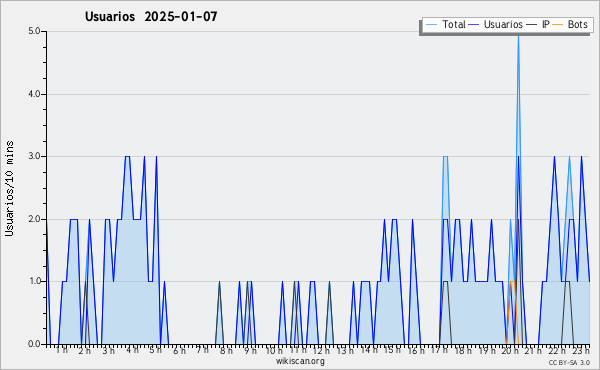600x370 pixels.
Task: Click the y-axis value 4.0
Action: click(x=34, y=94)
